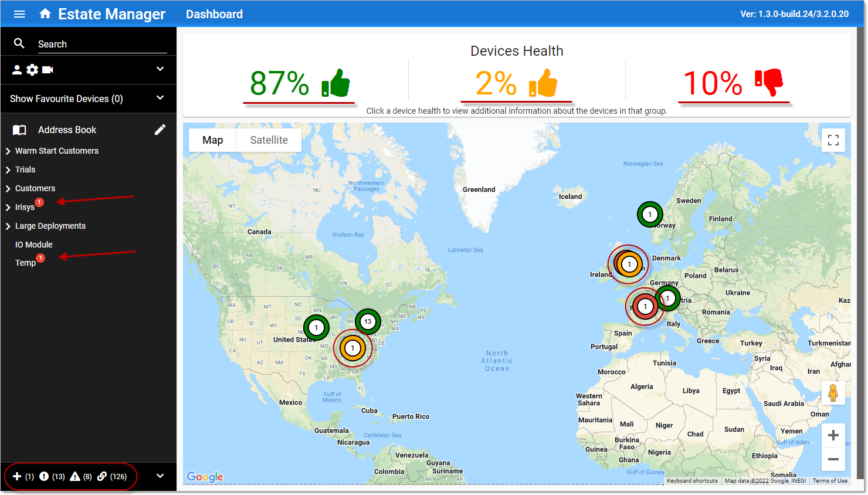Screen dimensions: 868x495
Task: Click the orange marker over eastern United States
Action: tap(352, 348)
